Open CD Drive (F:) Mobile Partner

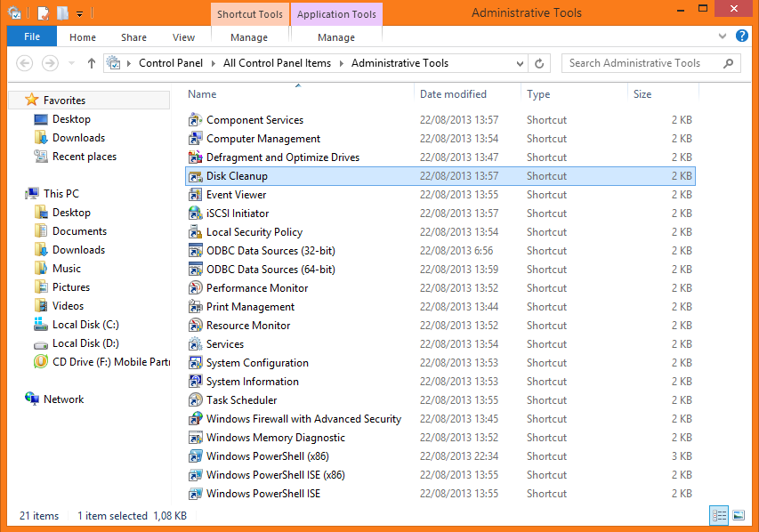101,361
